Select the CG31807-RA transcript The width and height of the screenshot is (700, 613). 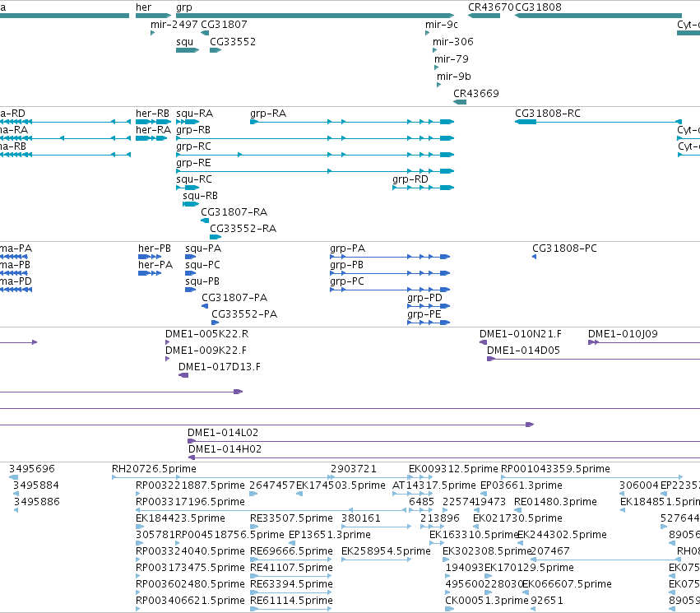point(205,221)
